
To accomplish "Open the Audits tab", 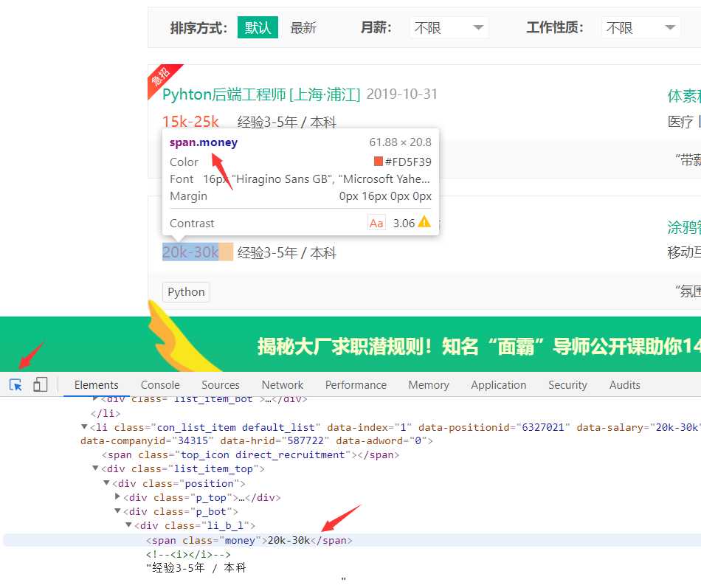I will [624, 385].
